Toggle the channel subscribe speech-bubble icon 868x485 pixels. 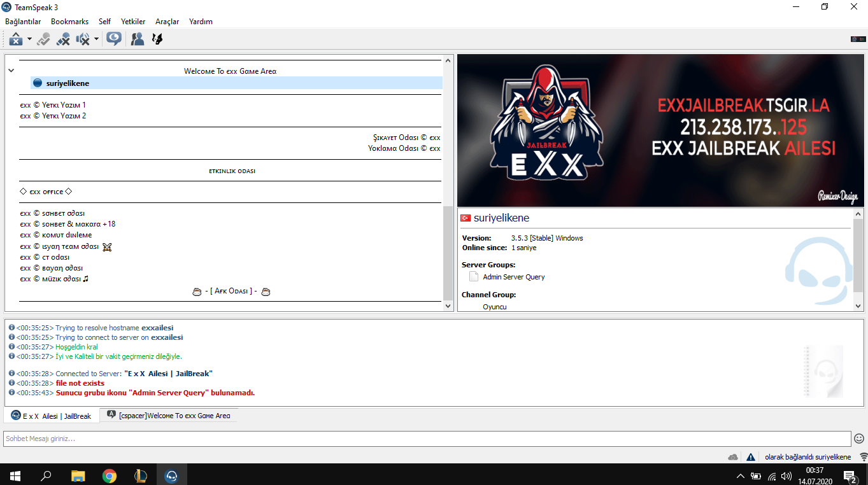(114, 39)
